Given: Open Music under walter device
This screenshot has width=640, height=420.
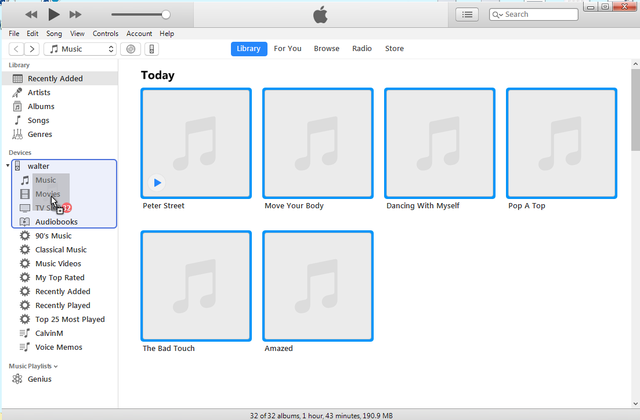Looking at the screenshot, I should click(45, 180).
